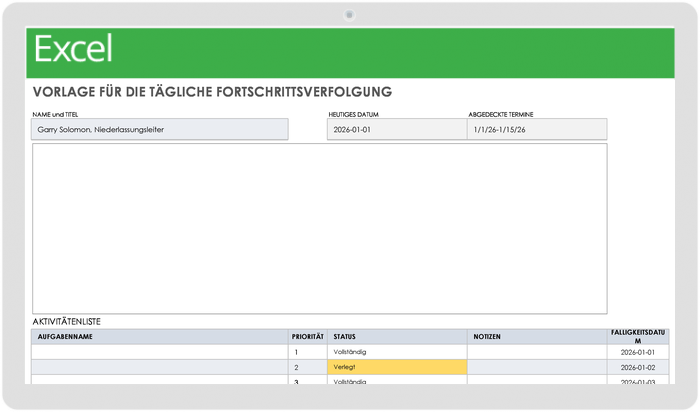The height and width of the screenshot is (412, 700).
Task: Click the empty notes cell in priority 2 row
Action: tap(537, 367)
